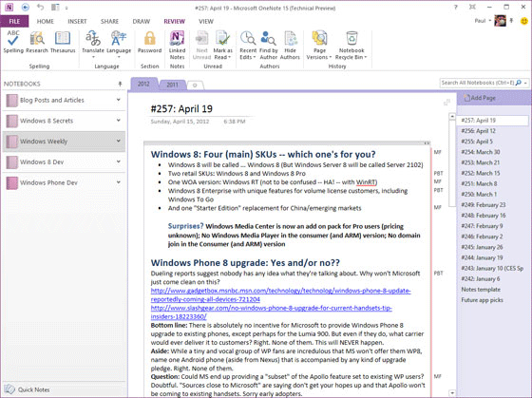Viewport: 532px width, 398px height.
Task: Open the Research pane
Action: pyautogui.click(x=37, y=42)
